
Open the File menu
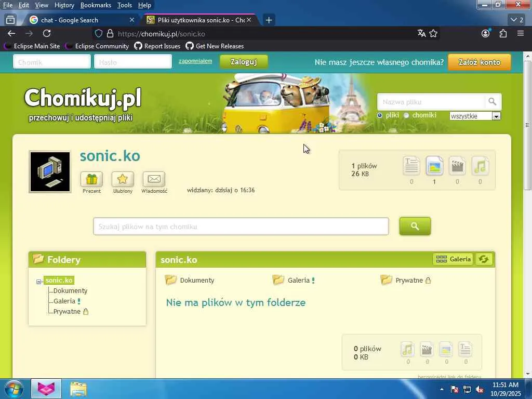click(7, 5)
